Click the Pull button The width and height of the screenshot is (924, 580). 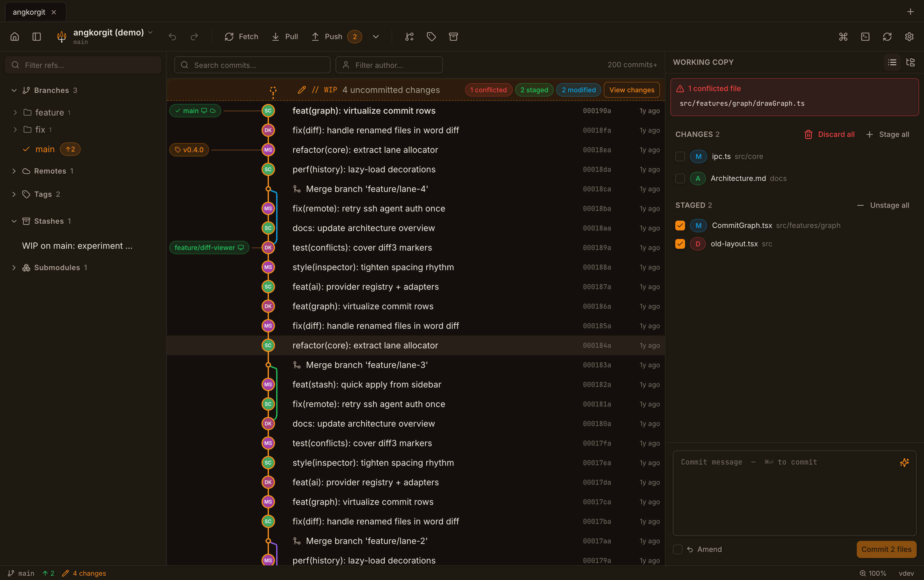point(285,36)
